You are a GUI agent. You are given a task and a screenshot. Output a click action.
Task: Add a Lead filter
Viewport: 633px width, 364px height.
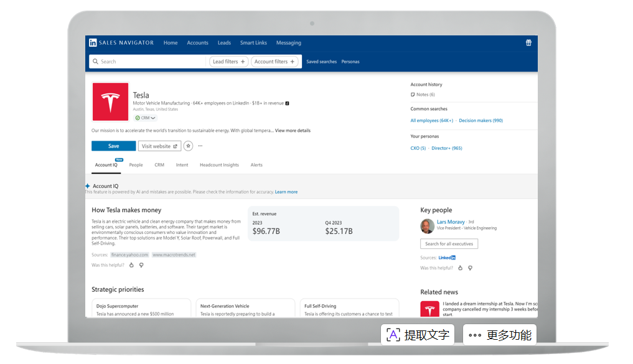[228, 62]
